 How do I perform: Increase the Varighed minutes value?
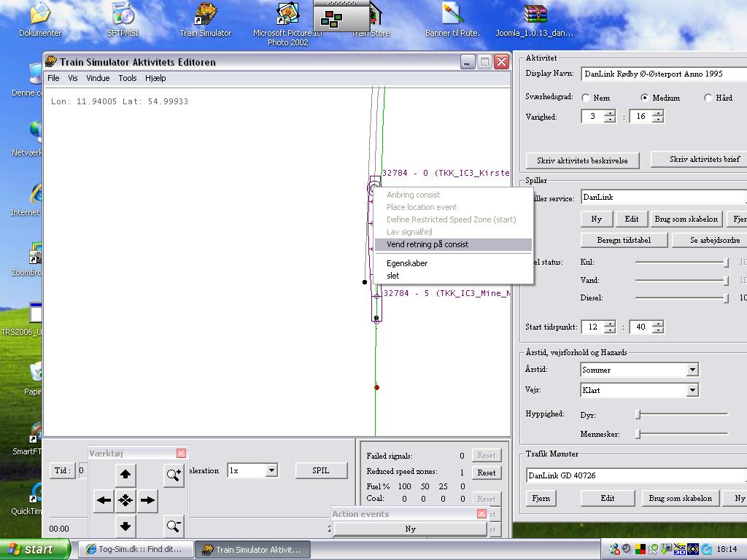click(658, 113)
